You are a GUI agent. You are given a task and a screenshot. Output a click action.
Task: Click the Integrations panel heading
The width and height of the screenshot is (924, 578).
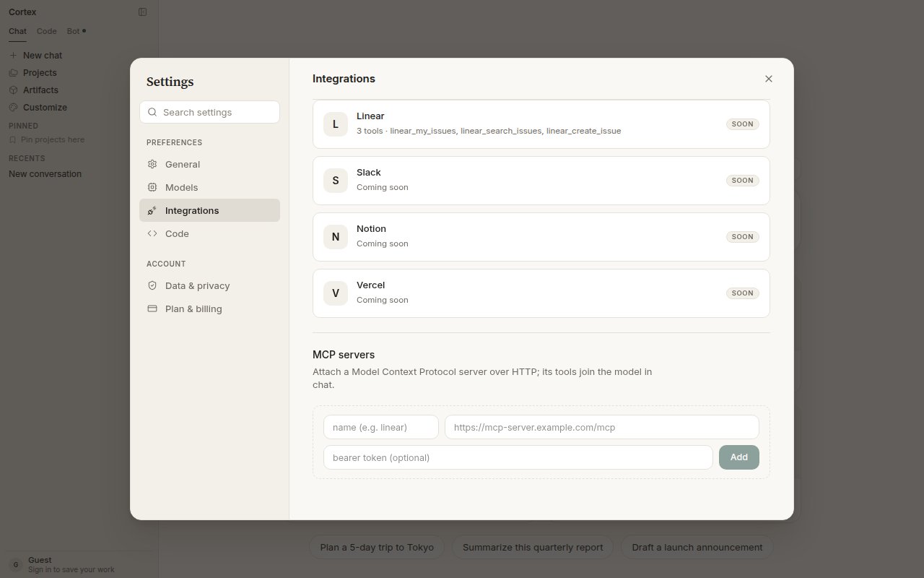(x=344, y=78)
